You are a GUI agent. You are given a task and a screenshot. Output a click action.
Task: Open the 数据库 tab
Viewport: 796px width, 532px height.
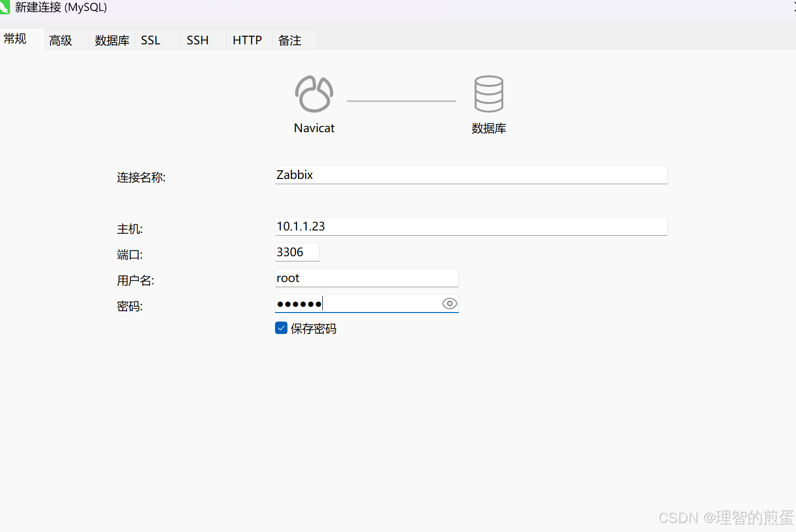tap(112, 41)
